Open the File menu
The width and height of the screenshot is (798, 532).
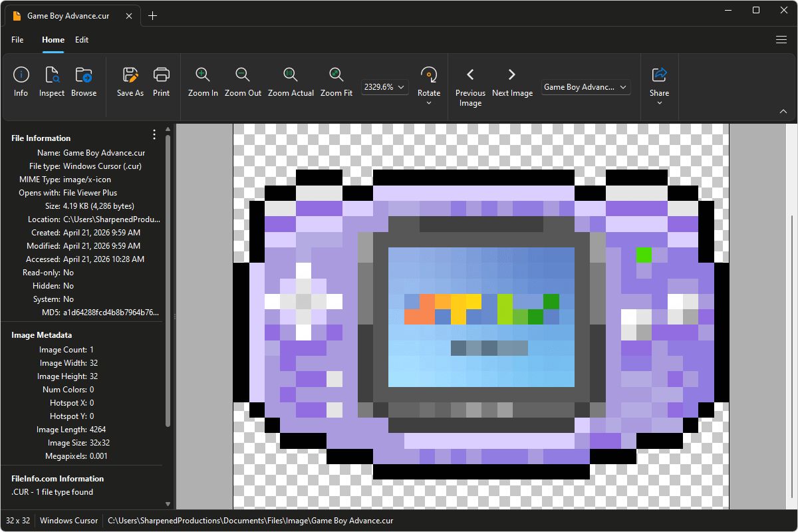(17, 40)
